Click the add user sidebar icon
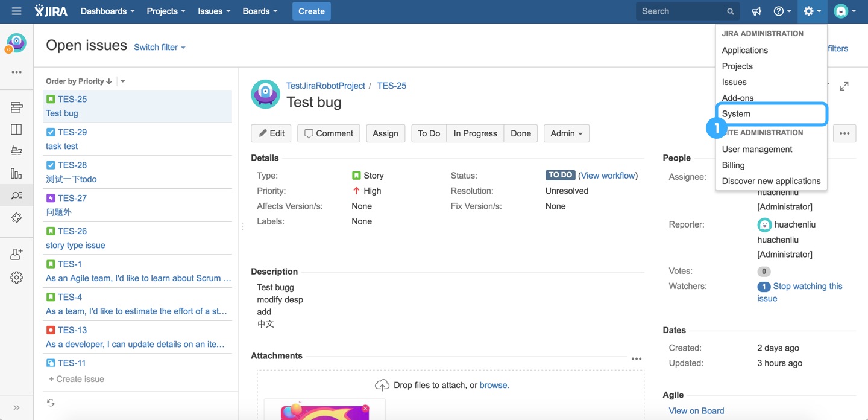Viewport: 868px width, 420px height. 16,254
